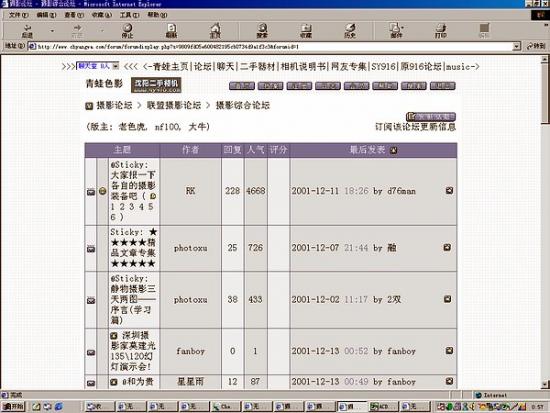Open the 文件 menu
Image resolution: width=550 pixels, height=413 pixels.
[x=18, y=15]
